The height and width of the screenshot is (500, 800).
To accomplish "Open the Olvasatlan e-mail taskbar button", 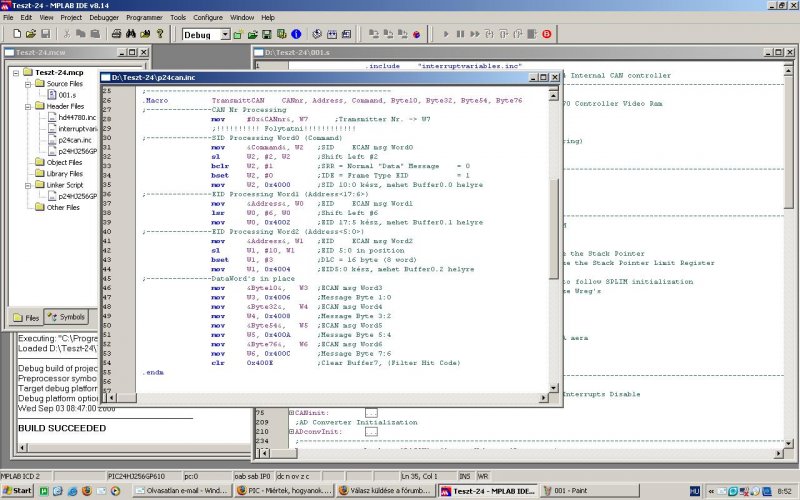I will 182,491.
